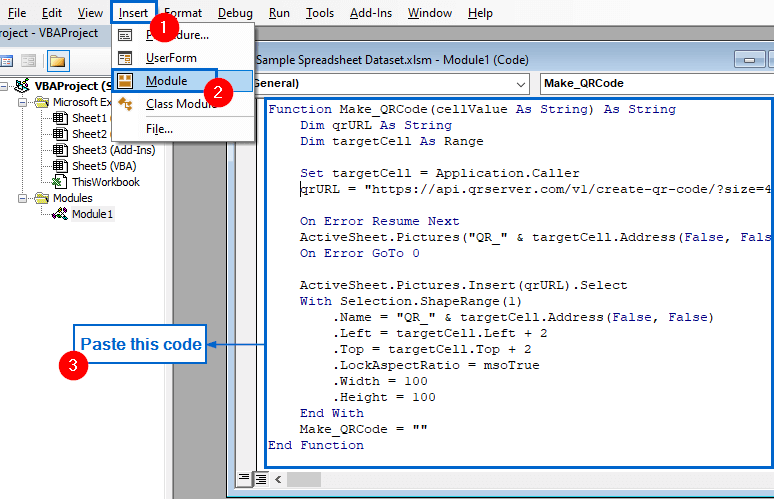Select the VBAProject root node
This screenshot has width=774, height=499.
tap(73, 86)
